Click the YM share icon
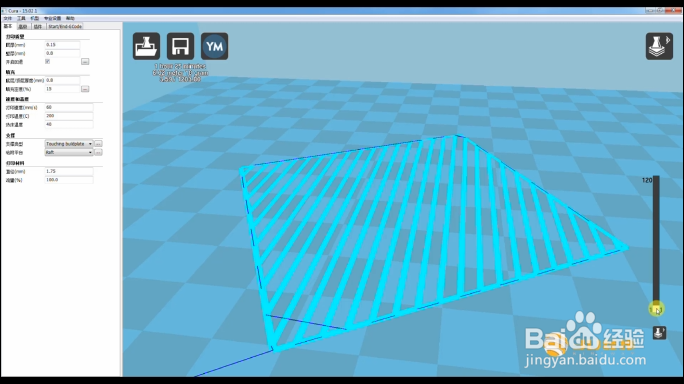 214,46
